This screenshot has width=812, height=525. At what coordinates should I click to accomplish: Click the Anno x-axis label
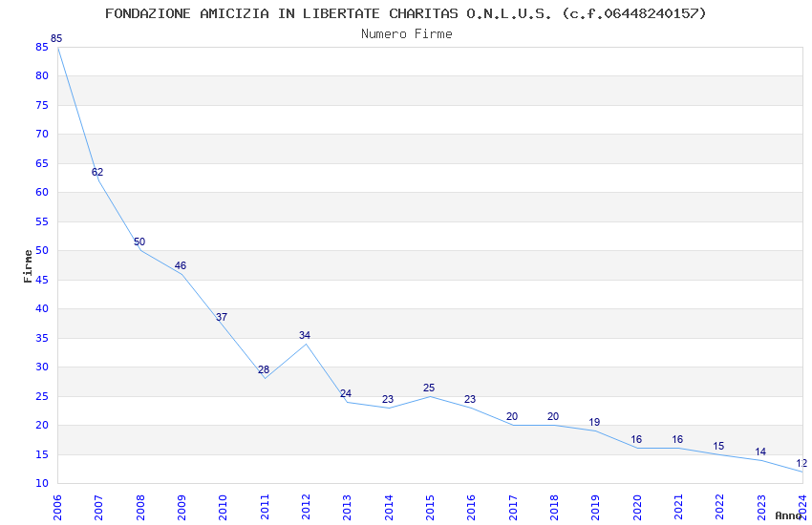[x=788, y=515]
